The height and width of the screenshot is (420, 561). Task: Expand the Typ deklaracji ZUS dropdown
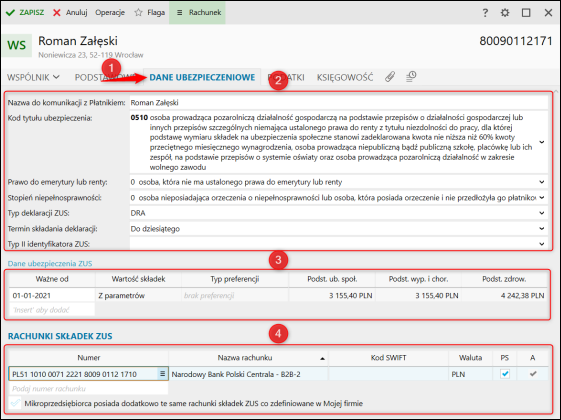click(x=542, y=213)
